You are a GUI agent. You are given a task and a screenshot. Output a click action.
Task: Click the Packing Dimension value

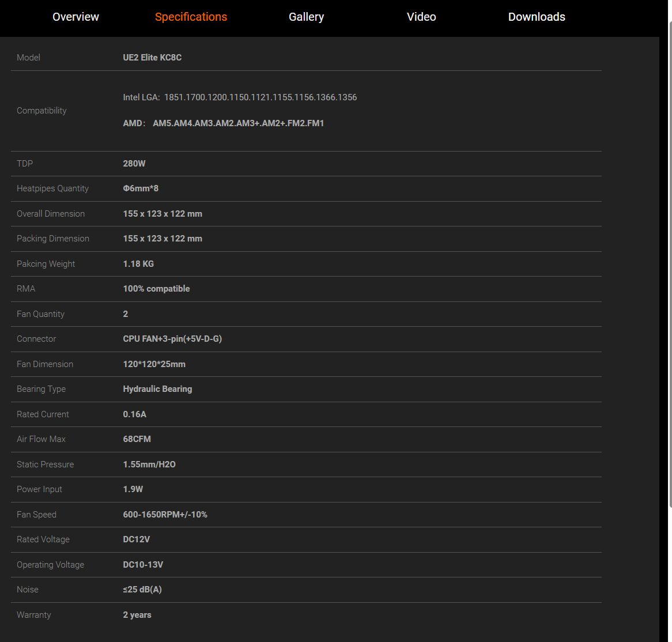pos(163,239)
